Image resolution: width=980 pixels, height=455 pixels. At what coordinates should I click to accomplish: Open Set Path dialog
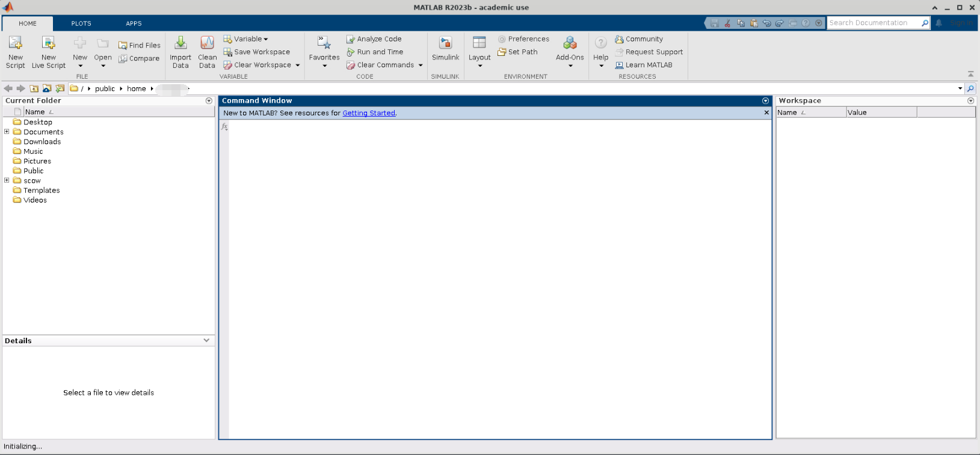point(517,52)
